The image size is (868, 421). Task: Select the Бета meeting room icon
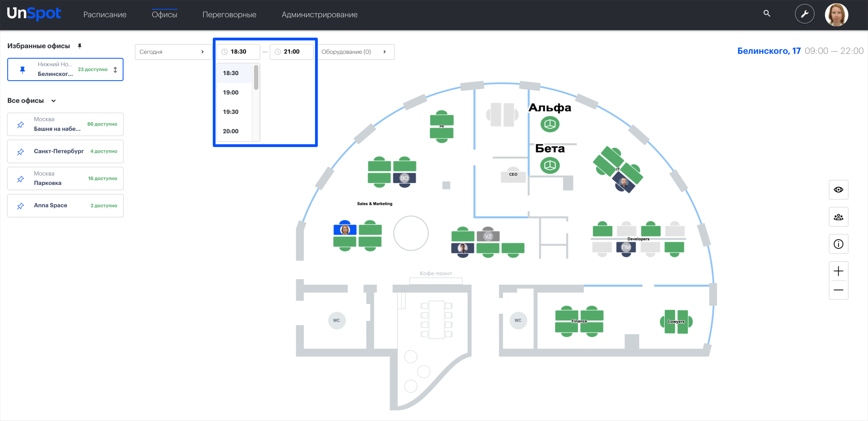[550, 166]
